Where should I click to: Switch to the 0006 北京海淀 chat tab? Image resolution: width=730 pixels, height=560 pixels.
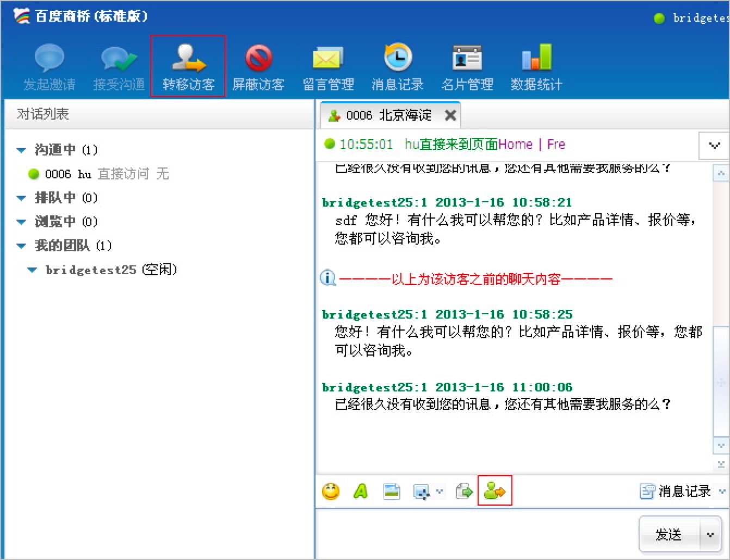[x=387, y=115]
